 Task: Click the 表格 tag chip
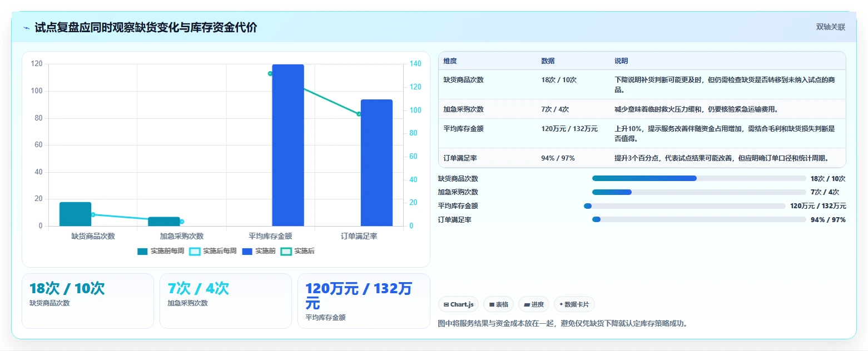pyautogui.click(x=499, y=304)
